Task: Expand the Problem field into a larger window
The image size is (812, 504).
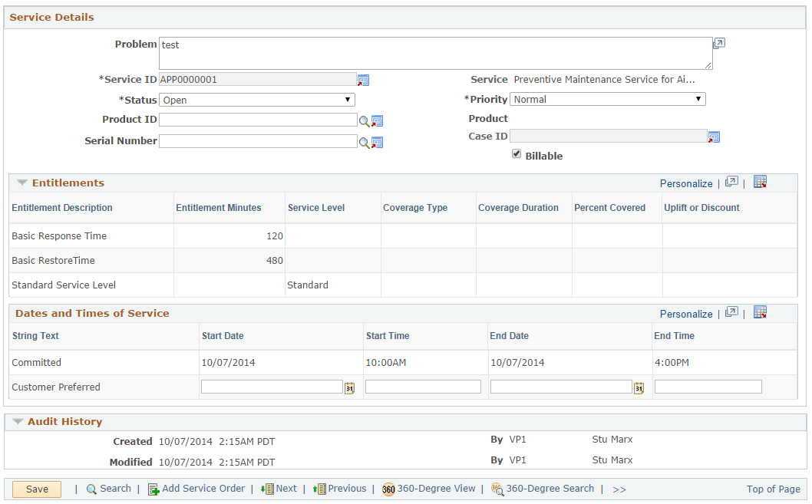Action: click(719, 43)
